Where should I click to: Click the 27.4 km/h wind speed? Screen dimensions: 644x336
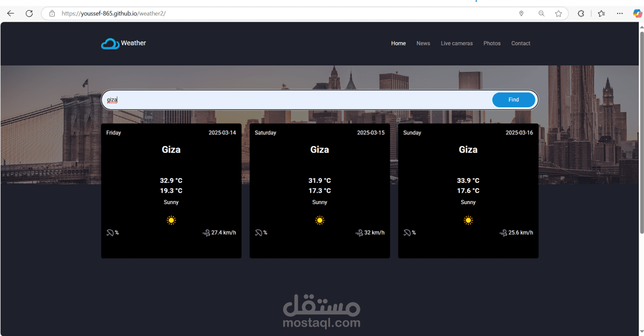coord(224,233)
